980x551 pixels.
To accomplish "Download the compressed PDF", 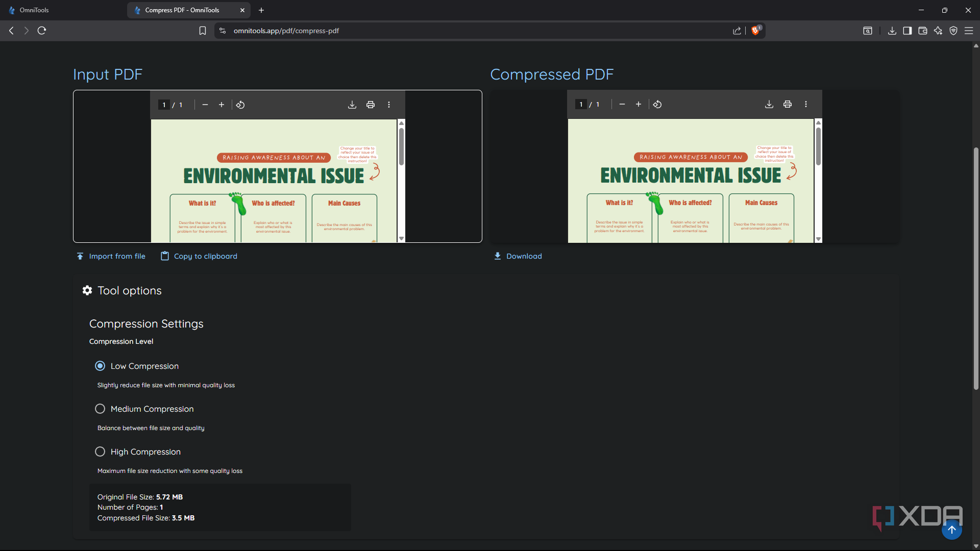I will point(518,256).
